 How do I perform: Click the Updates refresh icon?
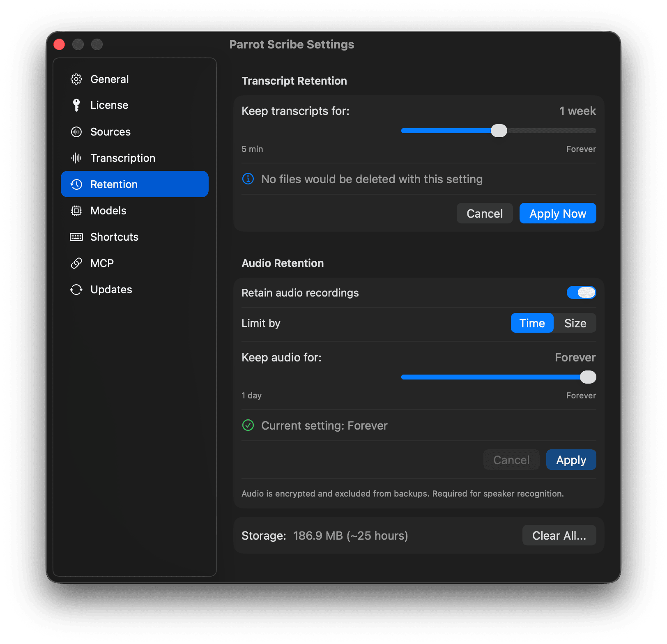click(76, 289)
